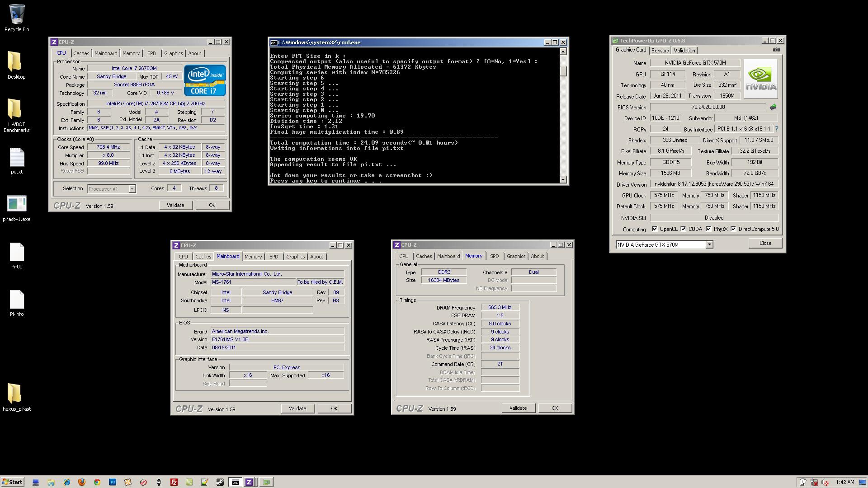Image resolution: width=868 pixels, height=488 pixels.
Task: Select the Desktop folder icon
Action: [16, 66]
